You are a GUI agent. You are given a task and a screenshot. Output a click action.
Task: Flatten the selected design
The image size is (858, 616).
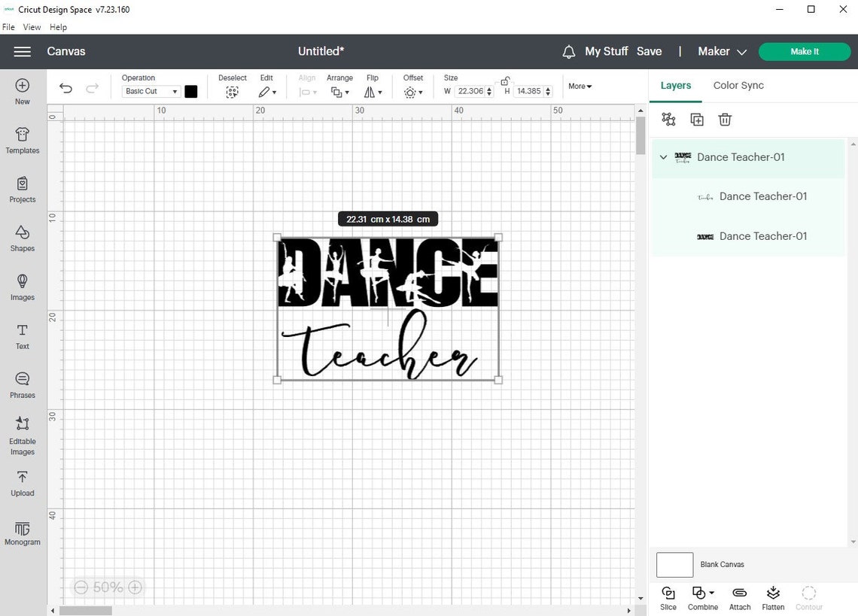point(773,596)
